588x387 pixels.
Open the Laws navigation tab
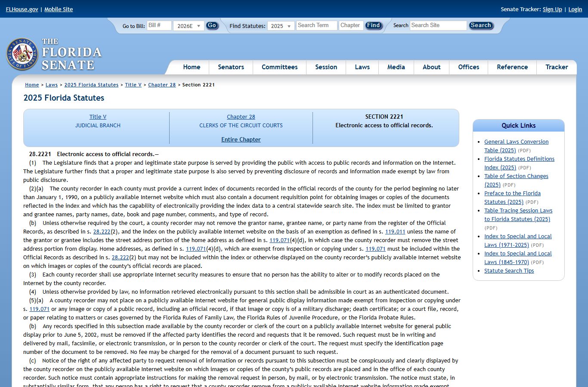(362, 67)
